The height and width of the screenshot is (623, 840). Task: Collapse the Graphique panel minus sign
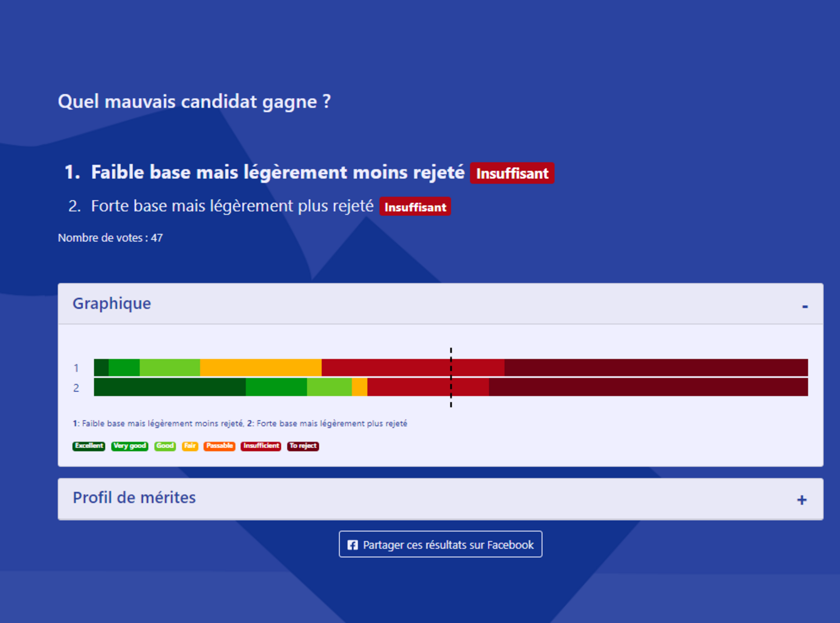pyautogui.click(x=804, y=306)
